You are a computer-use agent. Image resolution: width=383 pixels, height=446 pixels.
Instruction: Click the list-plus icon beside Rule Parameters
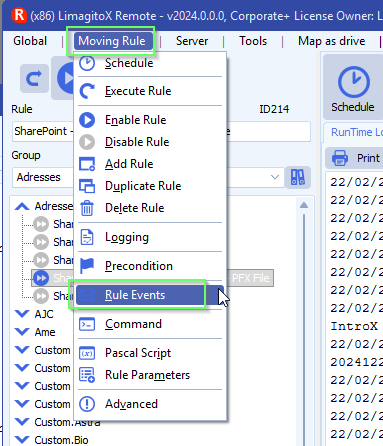click(x=87, y=375)
